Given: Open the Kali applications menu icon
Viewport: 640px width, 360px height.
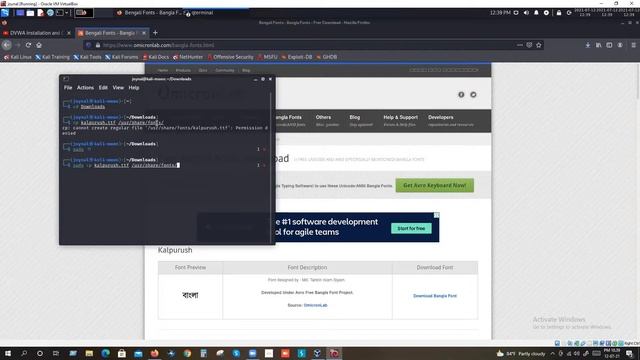Looking at the screenshot, I should click(x=5, y=13).
